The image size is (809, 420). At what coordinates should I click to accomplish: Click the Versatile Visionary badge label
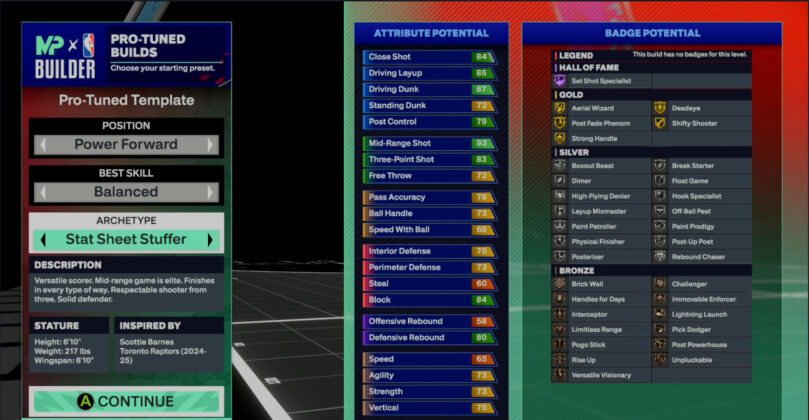coord(601,375)
